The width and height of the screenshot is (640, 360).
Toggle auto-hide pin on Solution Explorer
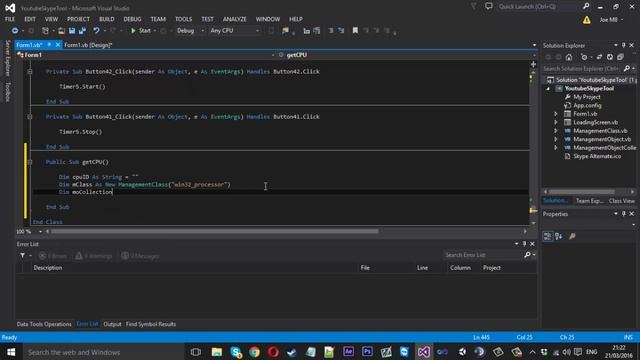click(624, 45)
